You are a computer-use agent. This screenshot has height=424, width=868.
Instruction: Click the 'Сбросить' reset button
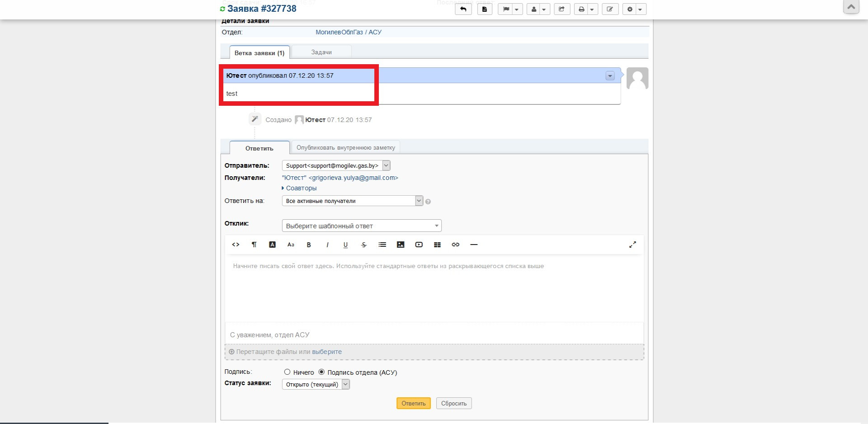[x=453, y=403]
